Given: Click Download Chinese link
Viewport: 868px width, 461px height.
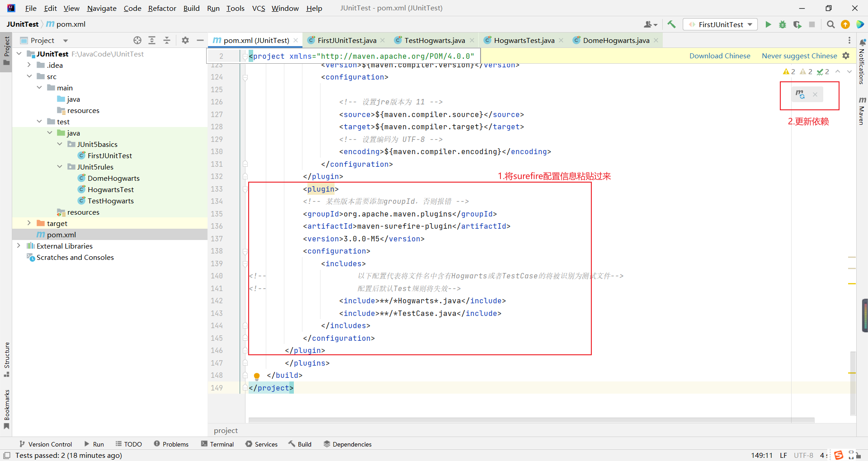Looking at the screenshot, I should tap(720, 56).
